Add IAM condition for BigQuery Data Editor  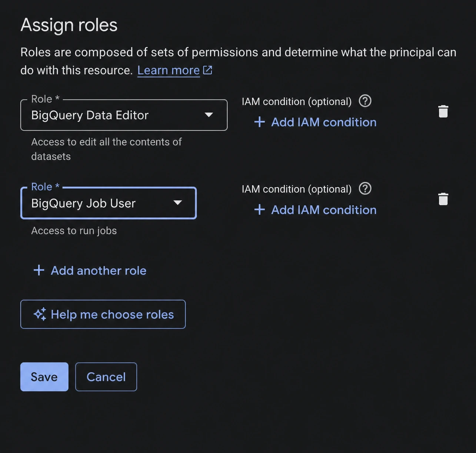click(x=315, y=122)
